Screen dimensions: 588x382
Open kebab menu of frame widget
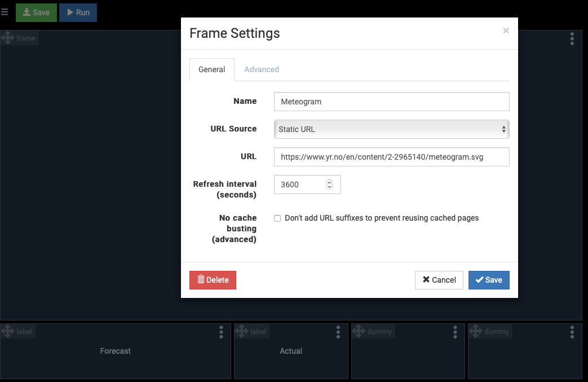point(572,38)
